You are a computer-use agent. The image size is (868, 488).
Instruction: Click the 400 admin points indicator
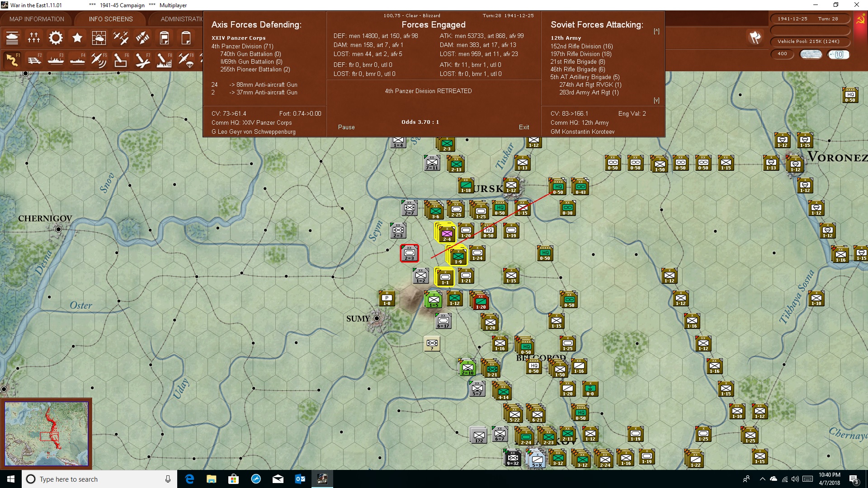pyautogui.click(x=782, y=54)
